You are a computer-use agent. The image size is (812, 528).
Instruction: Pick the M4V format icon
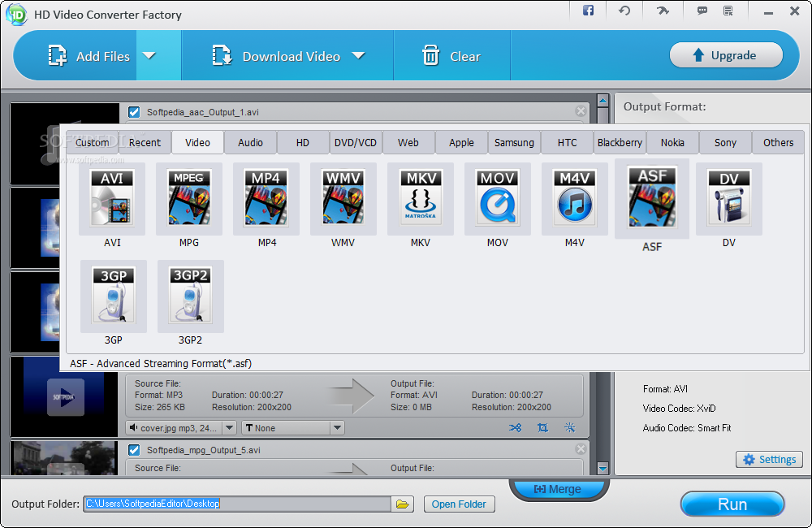[575, 199]
